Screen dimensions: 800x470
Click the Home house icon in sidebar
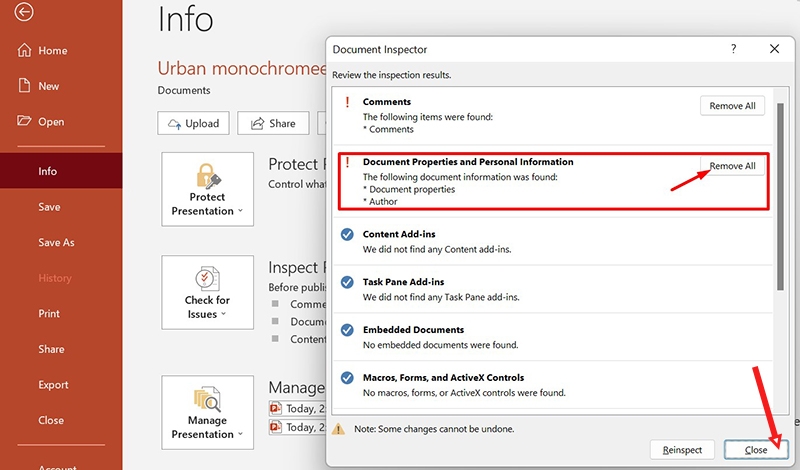point(24,50)
